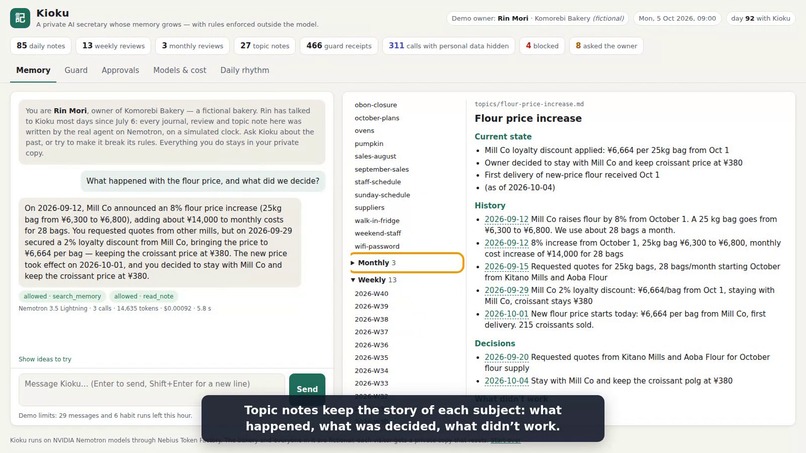806x453 pixels.
Task: Click the Send button
Action: pyautogui.click(x=307, y=389)
